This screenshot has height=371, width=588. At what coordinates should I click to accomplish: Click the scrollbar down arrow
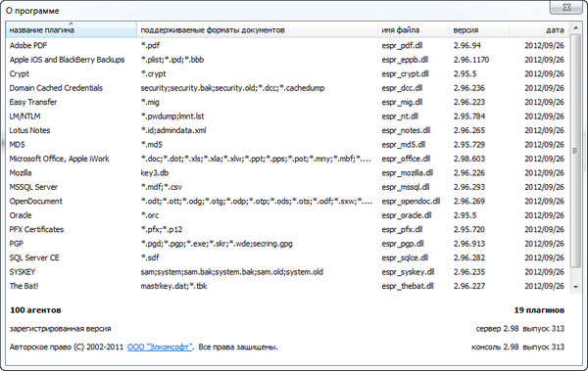point(575,287)
